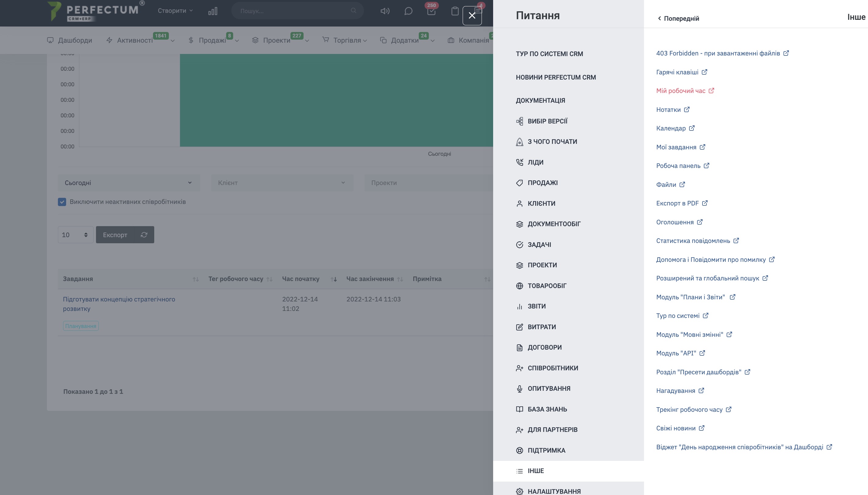Change the 10 rows-per-page stepper

(76, 235)
